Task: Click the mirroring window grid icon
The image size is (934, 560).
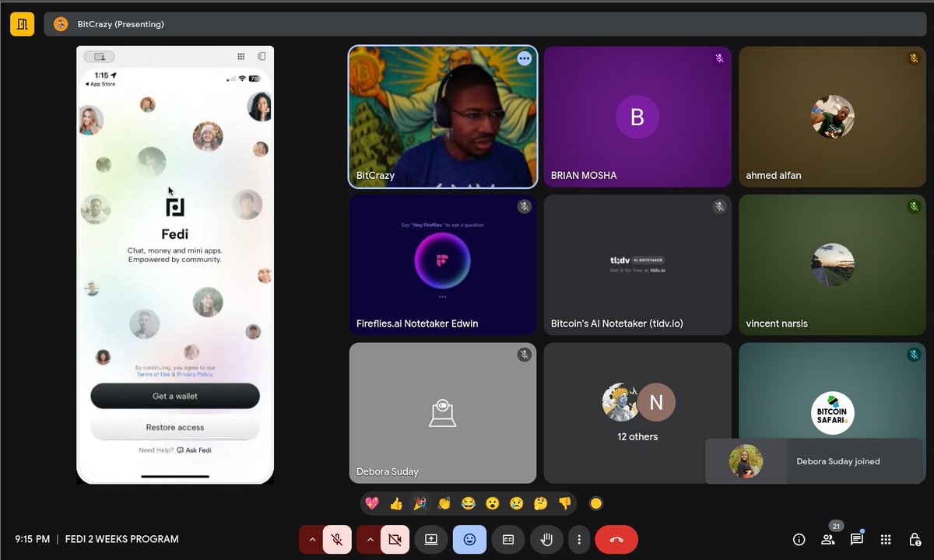Action: pyautogui.click(x=241, y=56)
